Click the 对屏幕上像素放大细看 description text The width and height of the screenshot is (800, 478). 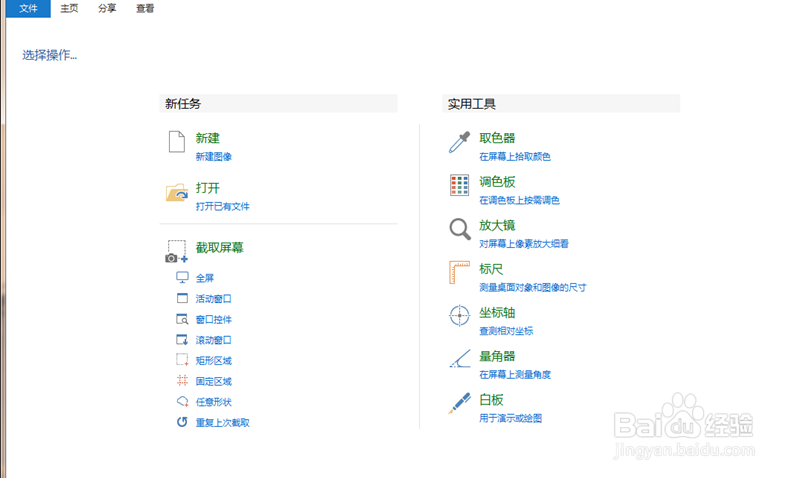pyautogui.click(x=524, y=244)
